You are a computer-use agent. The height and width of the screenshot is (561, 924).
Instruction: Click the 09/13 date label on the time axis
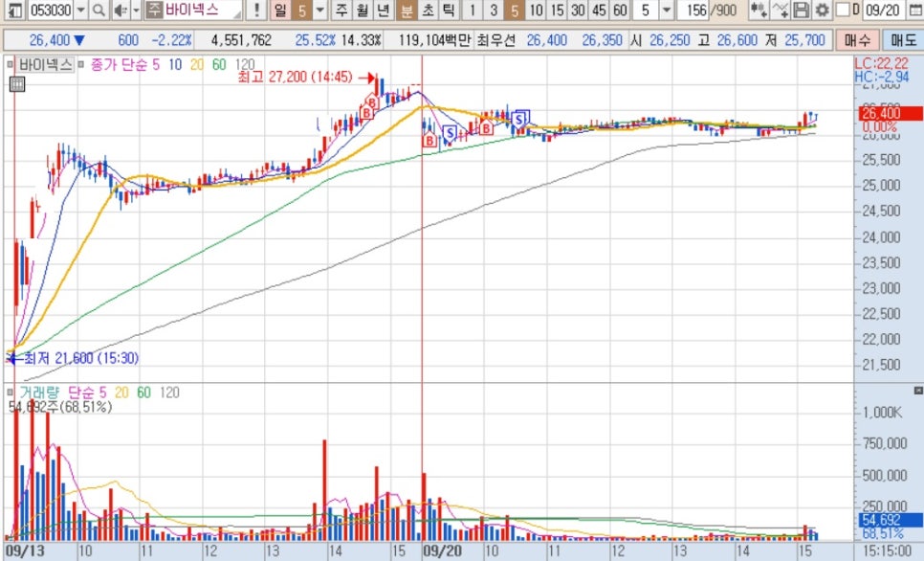23,551
